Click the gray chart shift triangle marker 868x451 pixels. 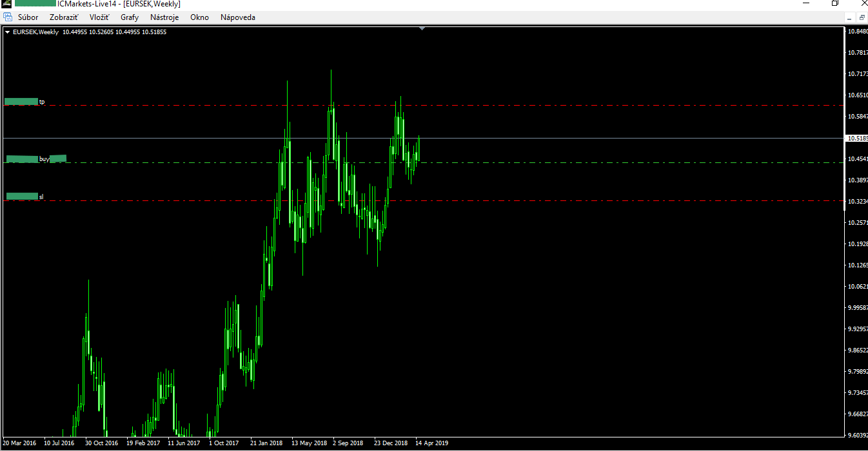point(422,28)
